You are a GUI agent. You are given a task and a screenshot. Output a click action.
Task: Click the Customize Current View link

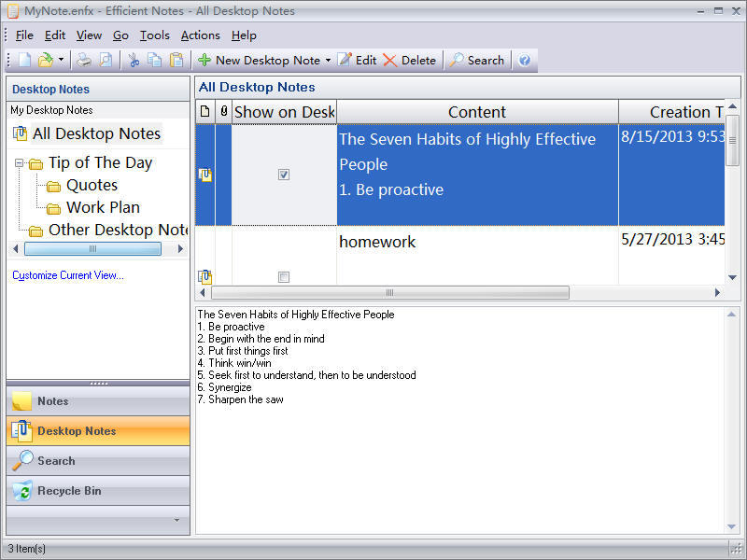68,275
